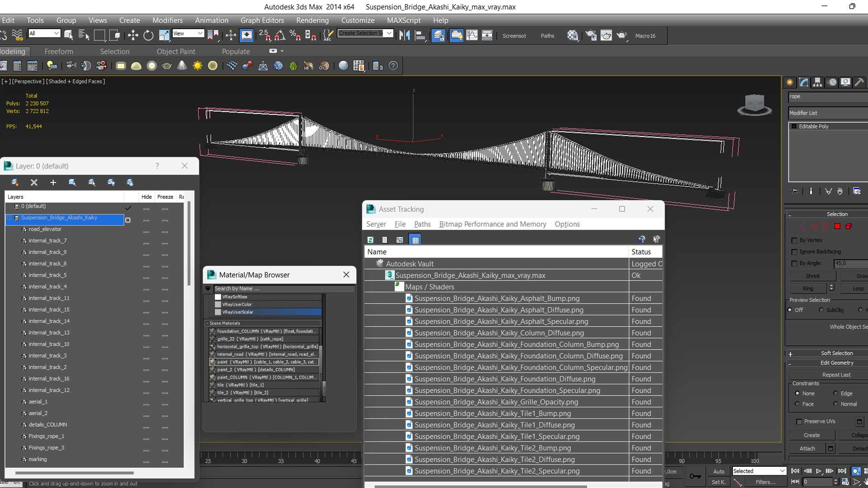Toggle the Percent Snap icon
The image size is (868, 488).
coord(295,35)
